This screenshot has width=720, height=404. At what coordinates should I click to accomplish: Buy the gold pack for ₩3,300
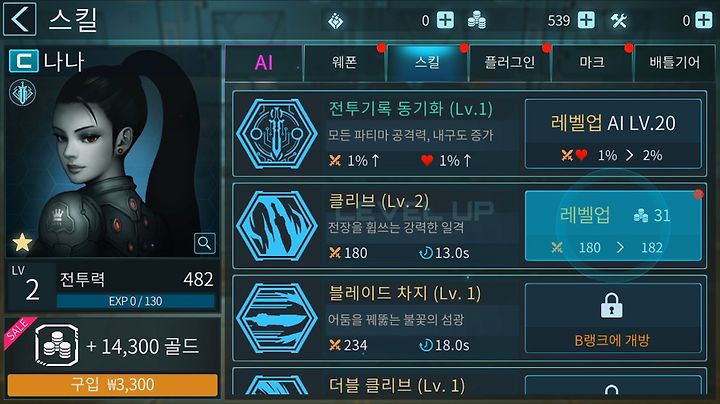112,385
